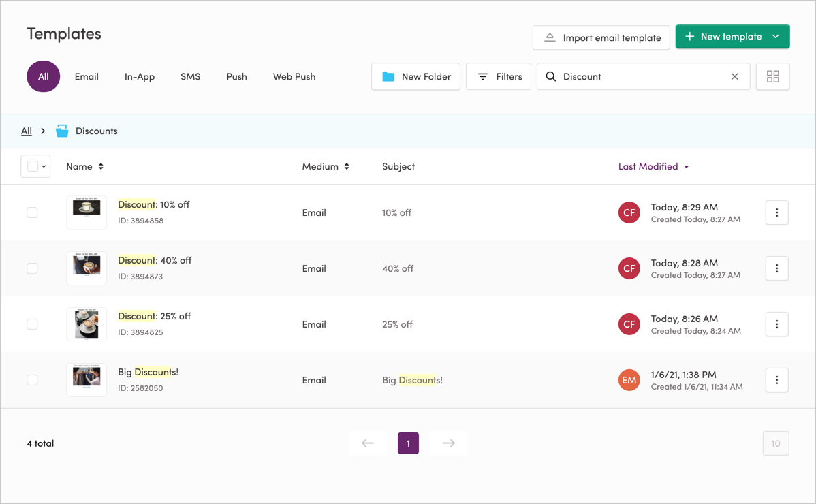Clear the Discount search with X icon
Screen dimensions: 816x504
pos(735,76)
